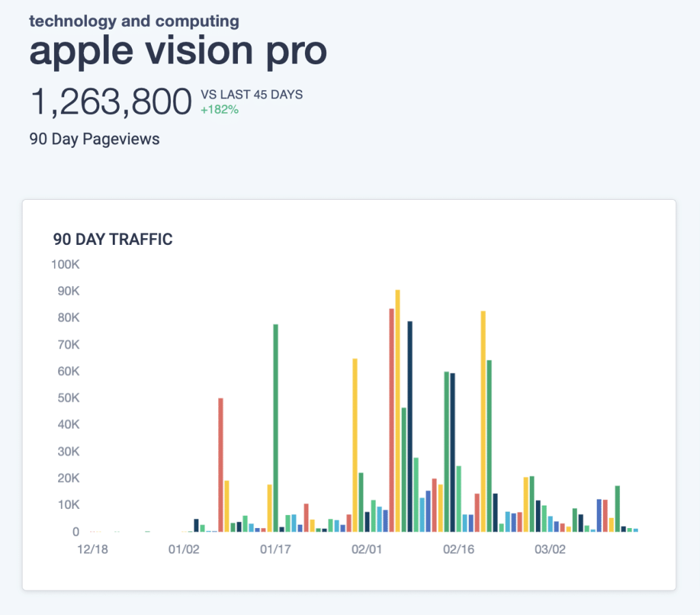Click the tallest yellow bar near 90K
This screenshot has width=700, height=615.
397,411
